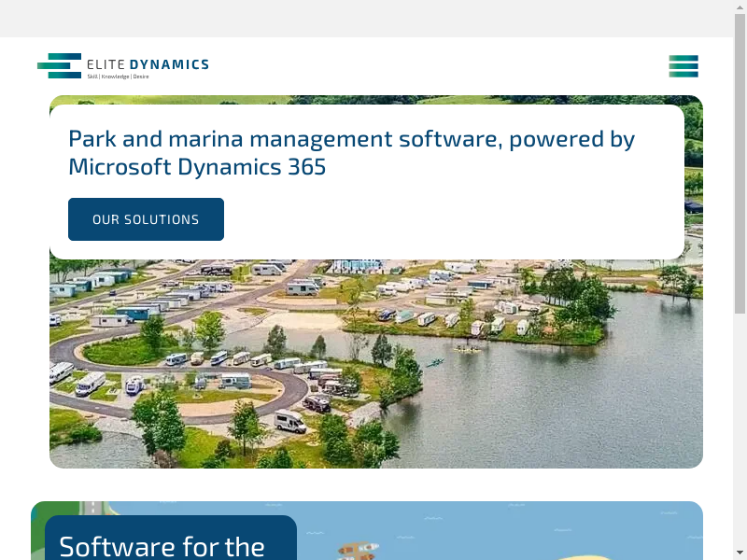Click the Software for the card heading

[162, 545]
